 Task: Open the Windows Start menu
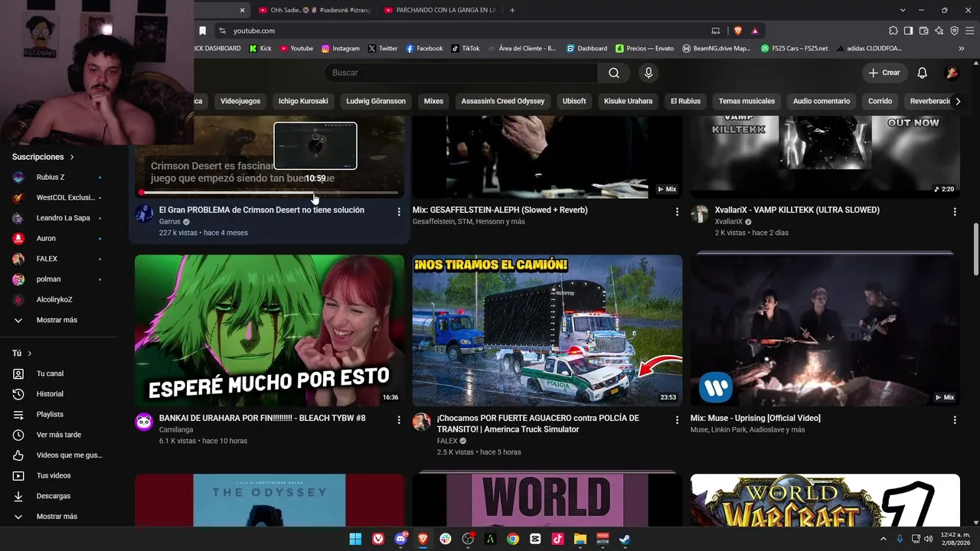(x=355, y=539)
